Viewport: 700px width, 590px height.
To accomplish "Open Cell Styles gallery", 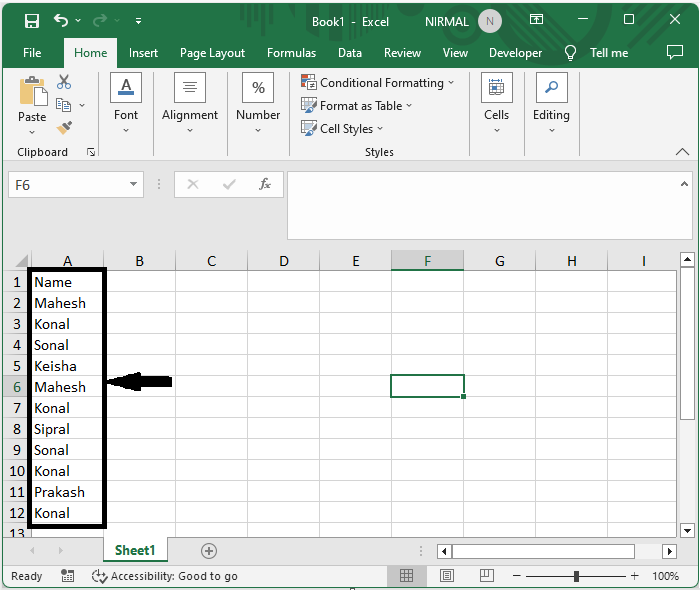I will [342, 129].
